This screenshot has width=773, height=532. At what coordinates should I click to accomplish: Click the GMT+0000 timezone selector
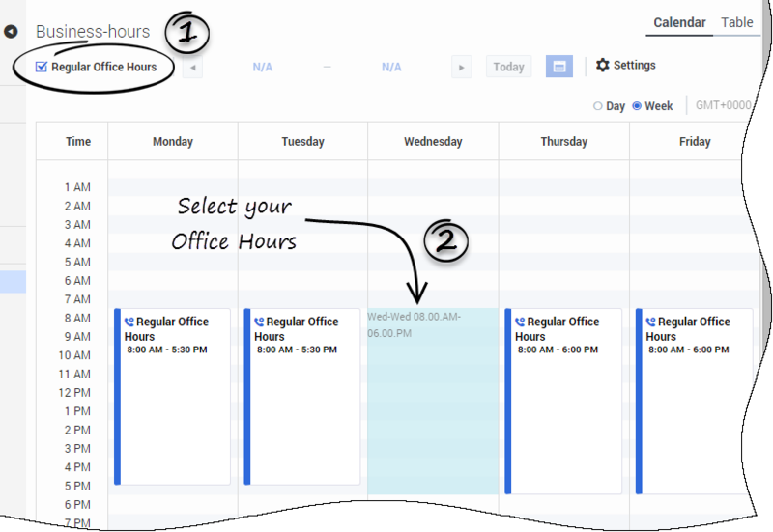pos(723,105)
